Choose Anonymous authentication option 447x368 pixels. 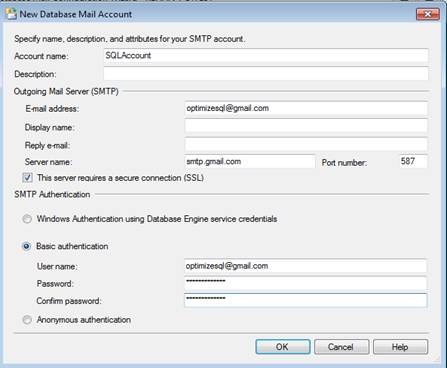tap(27, 320)
